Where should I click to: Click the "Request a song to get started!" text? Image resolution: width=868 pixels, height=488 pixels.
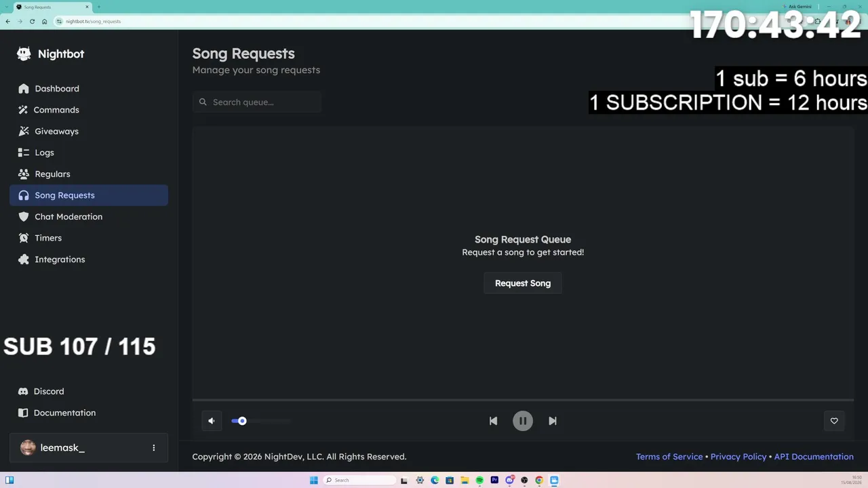pyautogui.click(x=523, y=252)
